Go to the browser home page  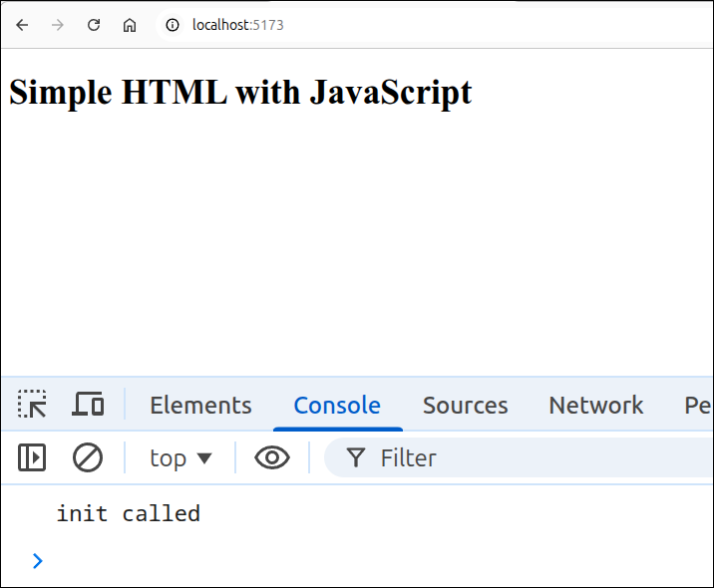(130, 25)
